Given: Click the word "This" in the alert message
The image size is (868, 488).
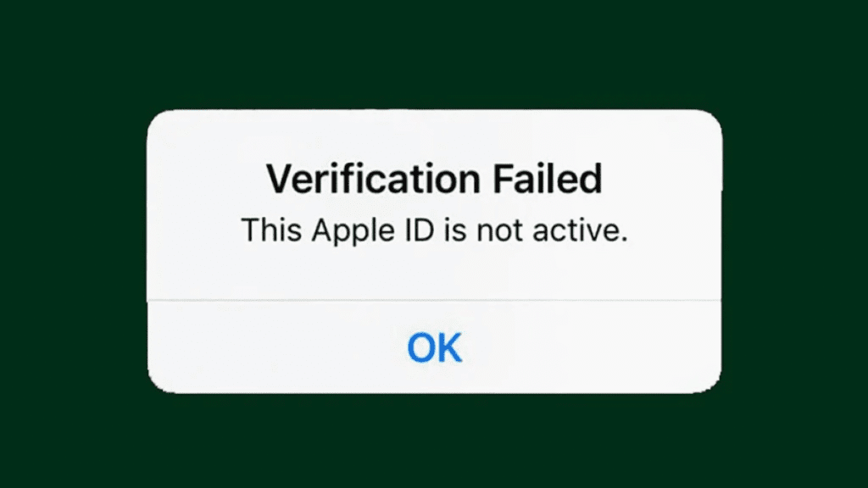Looking at the screenshot, I should tap(271, 230).
